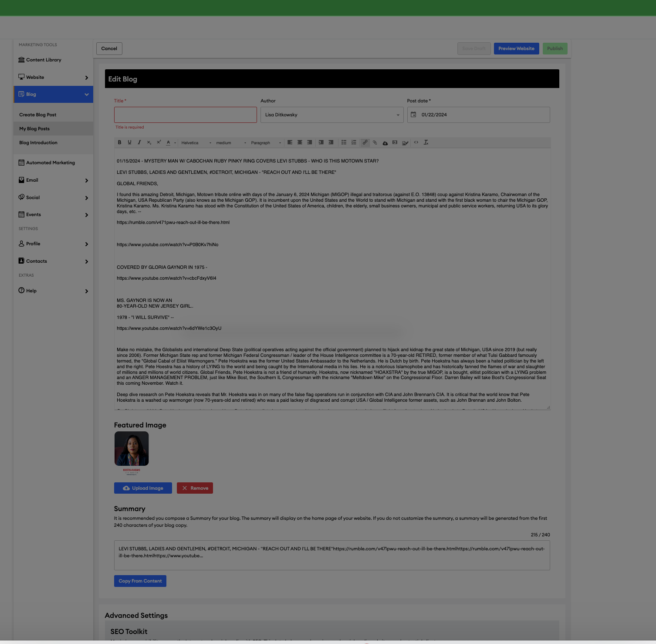Click the insert link icon
This screenshot has width=656, height=644.
pyautogui.click(x=365, y=142)
